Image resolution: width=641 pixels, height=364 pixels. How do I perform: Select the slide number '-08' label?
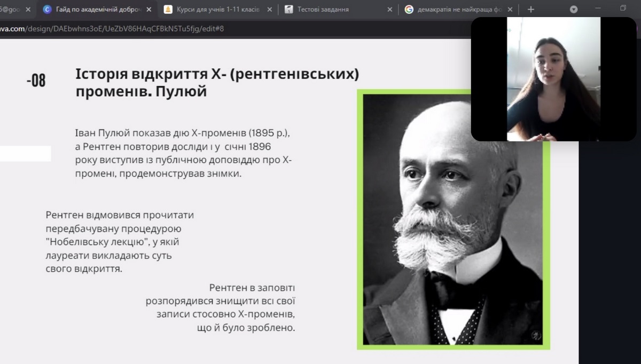coord(36,81)
